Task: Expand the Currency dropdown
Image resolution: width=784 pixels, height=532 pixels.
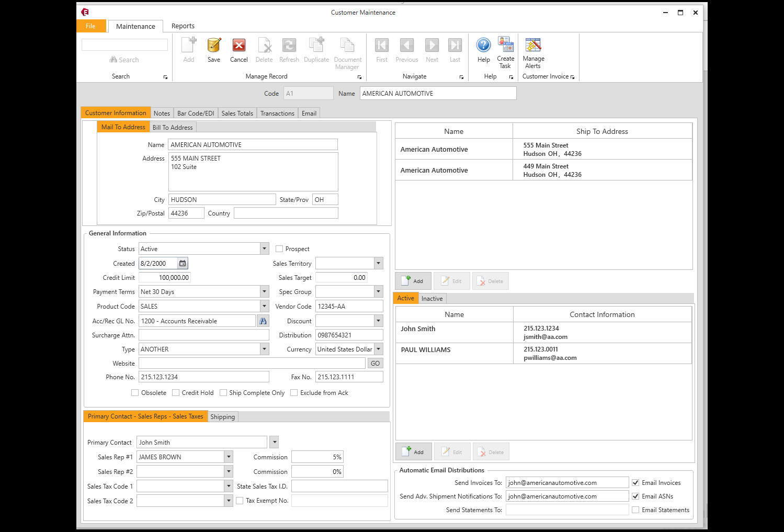Action: 378,349
